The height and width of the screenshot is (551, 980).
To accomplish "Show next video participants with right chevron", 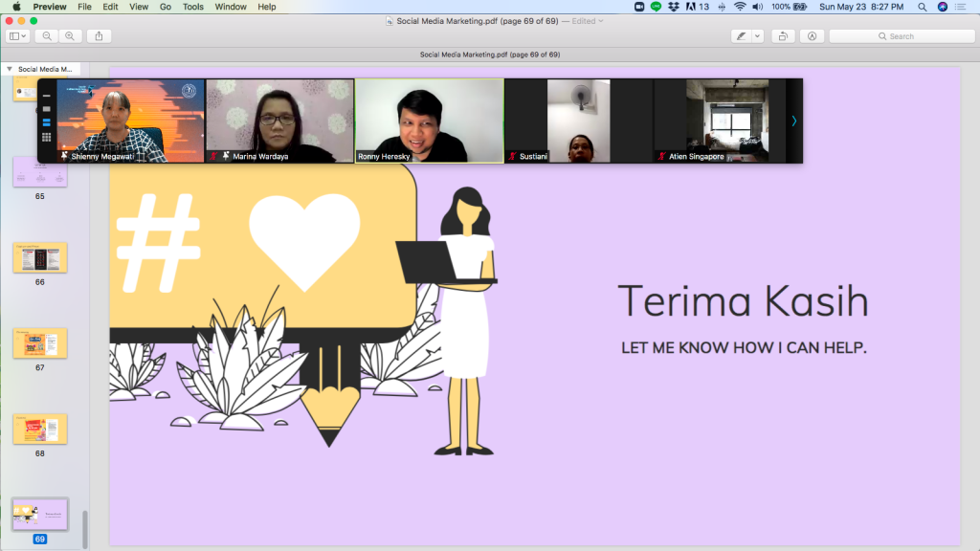I will [x=793, y=121].
